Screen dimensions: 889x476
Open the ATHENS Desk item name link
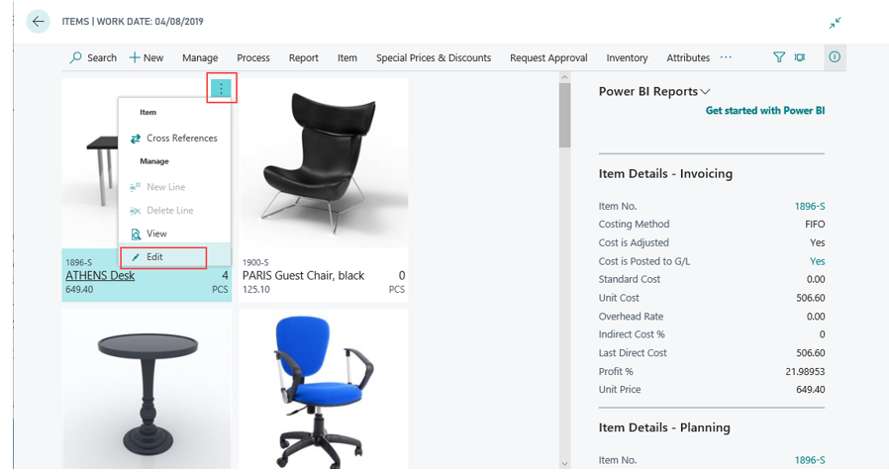coord(100,275)
